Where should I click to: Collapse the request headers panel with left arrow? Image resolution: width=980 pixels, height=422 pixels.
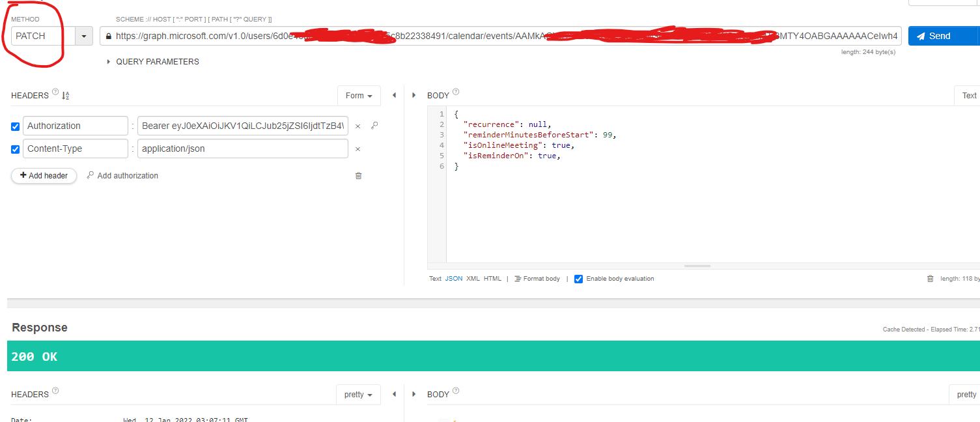pos(394,96)
